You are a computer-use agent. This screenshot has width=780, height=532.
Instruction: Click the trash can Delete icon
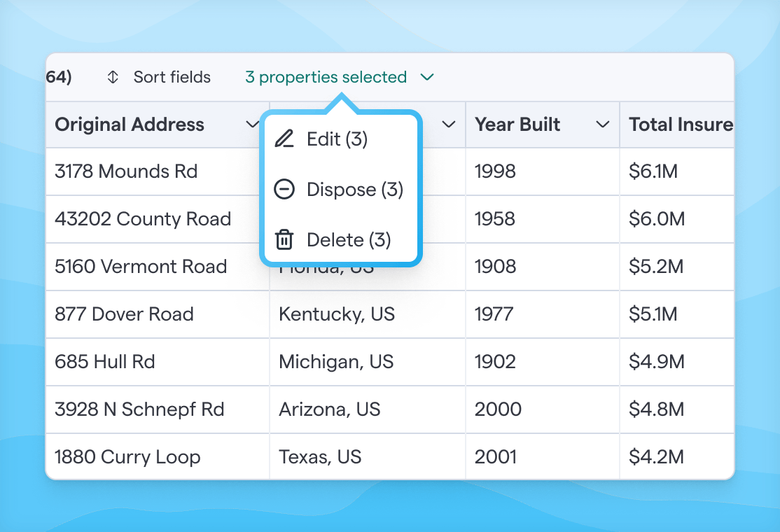coord(284,240)
